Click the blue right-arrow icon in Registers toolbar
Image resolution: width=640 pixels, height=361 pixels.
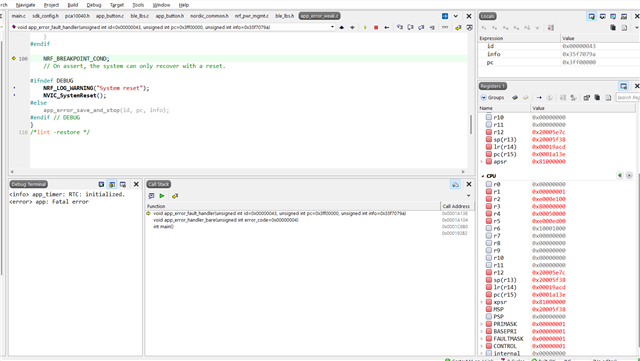(x=539, y=98)
